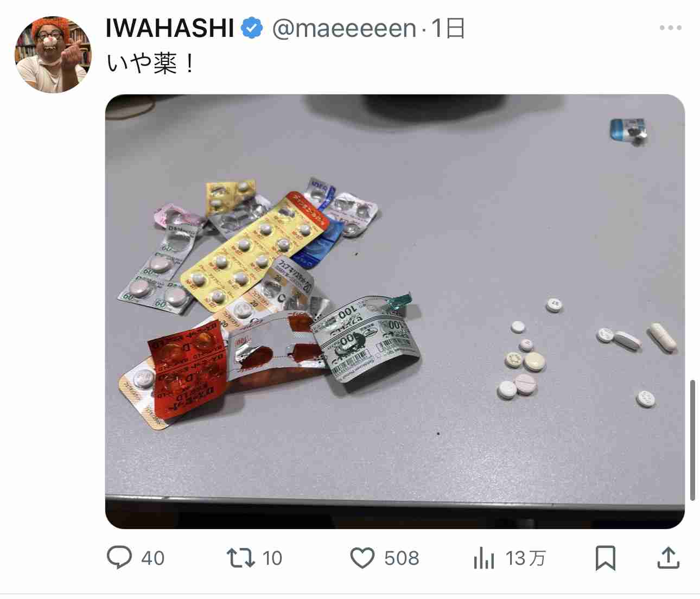Screen dimensions: 700x599
Task: Share the post via upload arrow icon
Action: 669,558
